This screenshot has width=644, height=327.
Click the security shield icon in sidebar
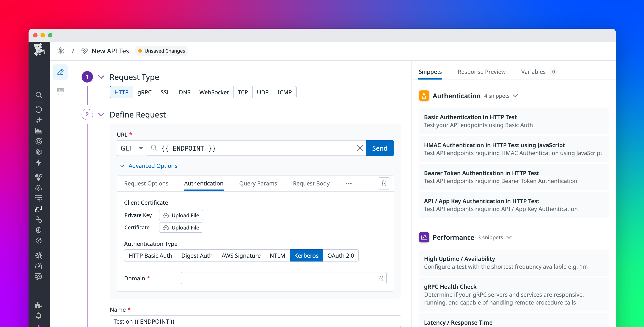click(39, 230)
